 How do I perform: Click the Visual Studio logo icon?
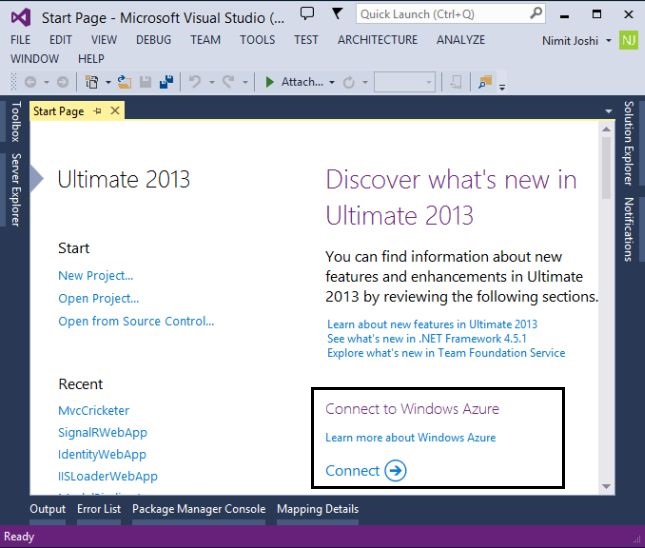21,18
